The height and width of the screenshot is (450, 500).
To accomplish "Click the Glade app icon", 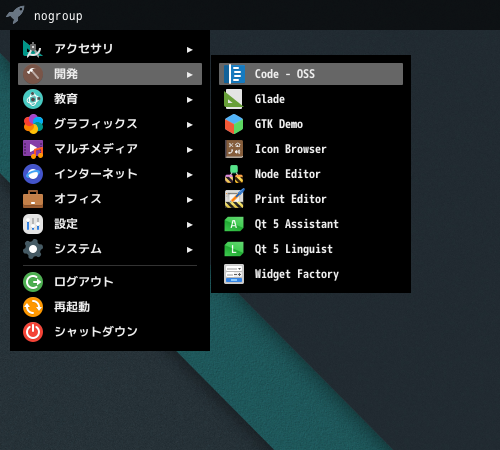I will [x=234, y=99].
